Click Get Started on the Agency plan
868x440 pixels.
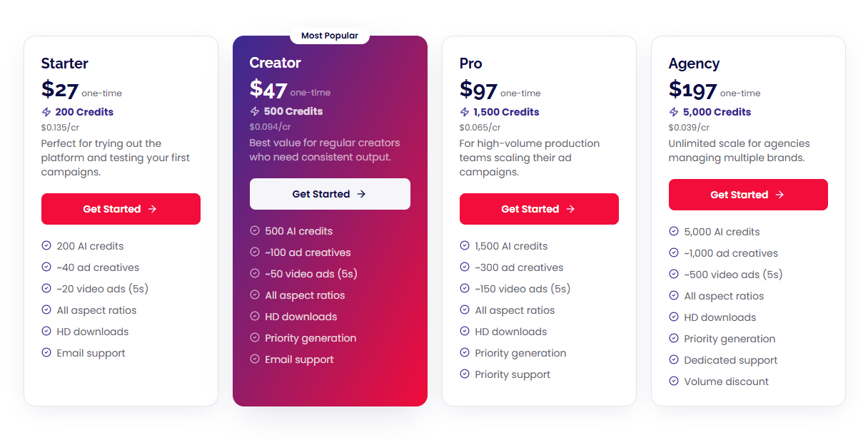(x=748, y=195)
